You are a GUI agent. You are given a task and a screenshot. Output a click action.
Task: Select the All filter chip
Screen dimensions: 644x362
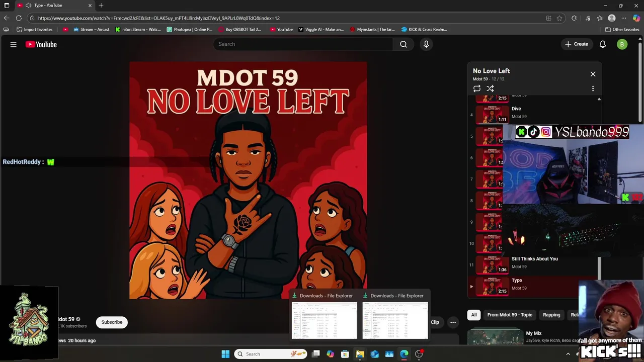tap(474, 315)
